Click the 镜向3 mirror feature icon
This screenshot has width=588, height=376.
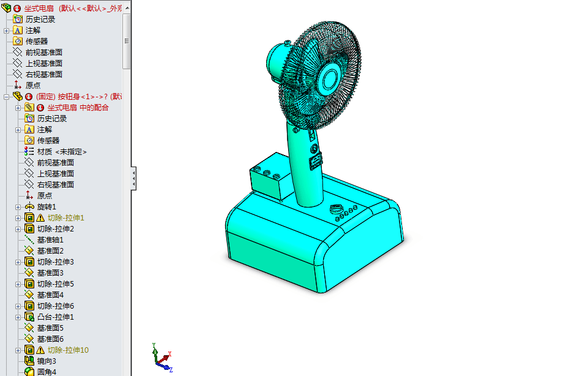click(29, 361)
